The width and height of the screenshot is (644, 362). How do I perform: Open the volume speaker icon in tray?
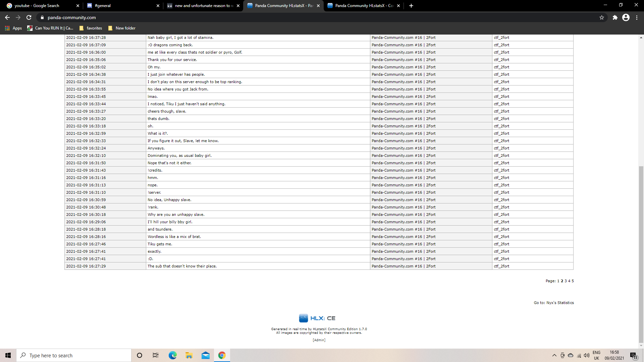(587, 355)
